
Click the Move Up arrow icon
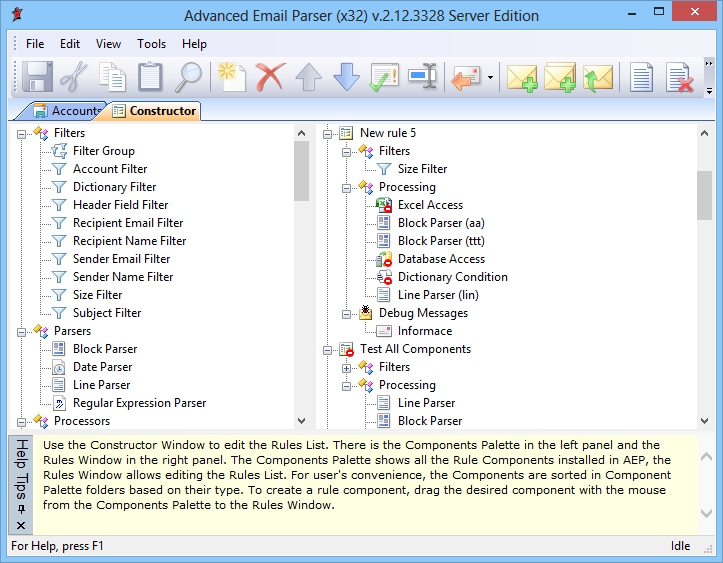[x=308, y=77]
